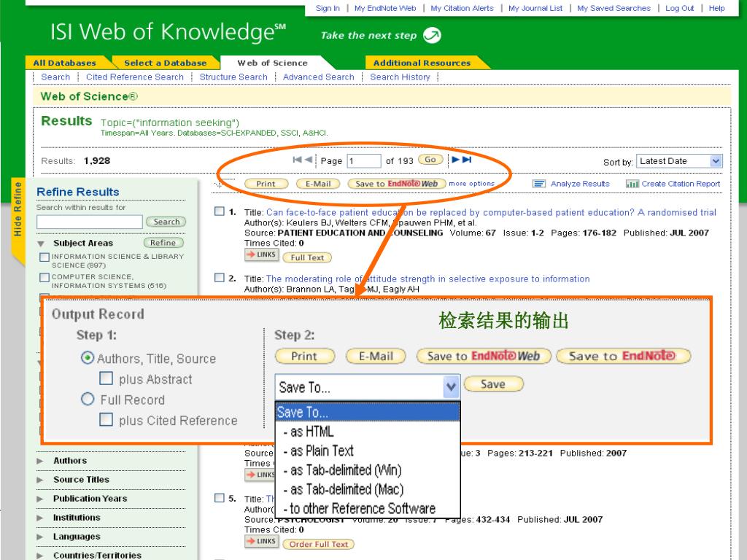The height and width of the screenshot is (560, 747).
Task: Enable the plus Cited Reference checkbox
Action: 106,419
